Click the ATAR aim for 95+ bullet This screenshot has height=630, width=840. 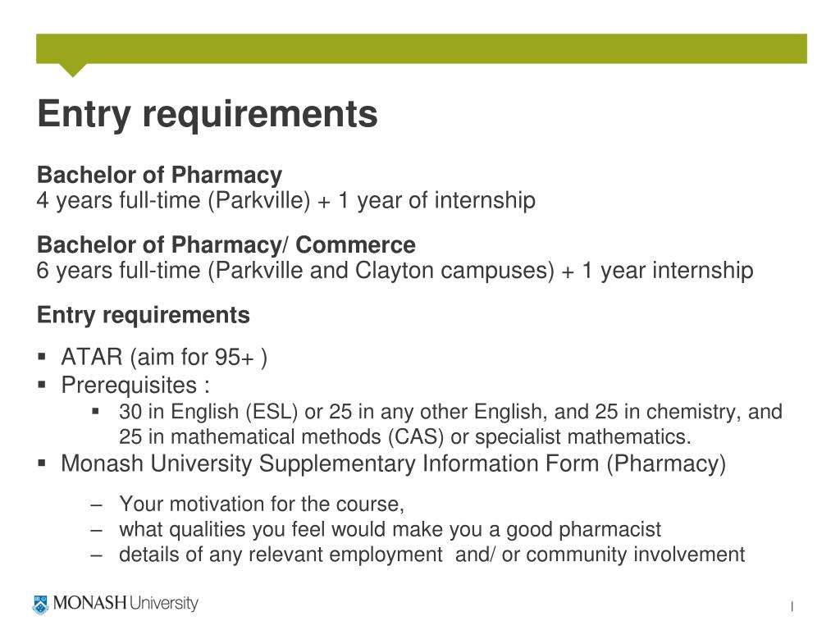(x=164, y=358)
